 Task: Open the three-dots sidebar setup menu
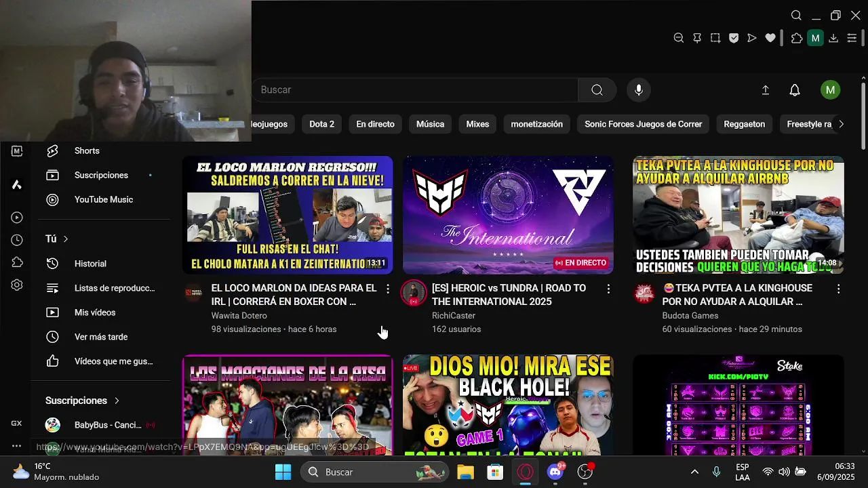[16, 446]
